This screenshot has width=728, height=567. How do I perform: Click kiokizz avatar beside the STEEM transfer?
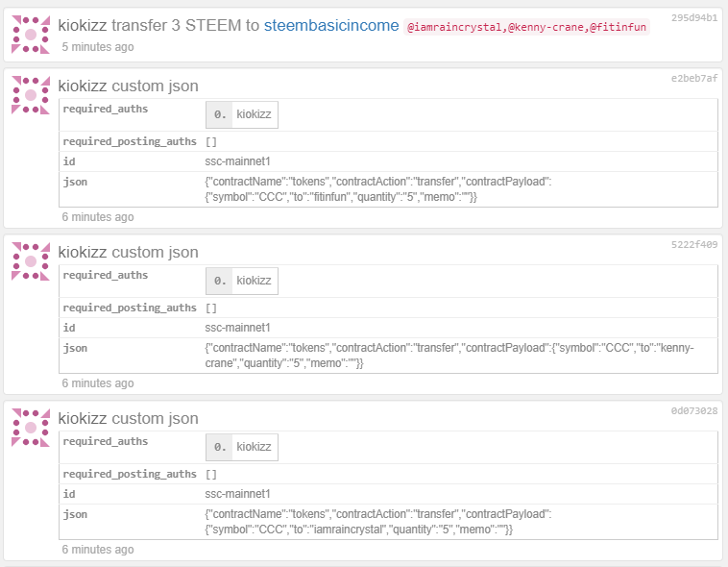[x=31, y=35]
